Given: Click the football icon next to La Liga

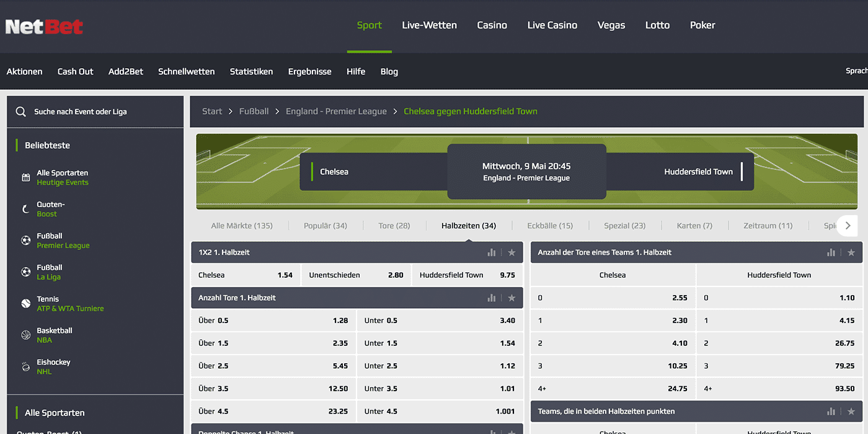Looking at the screenshot, I should [x=26, y=272].
